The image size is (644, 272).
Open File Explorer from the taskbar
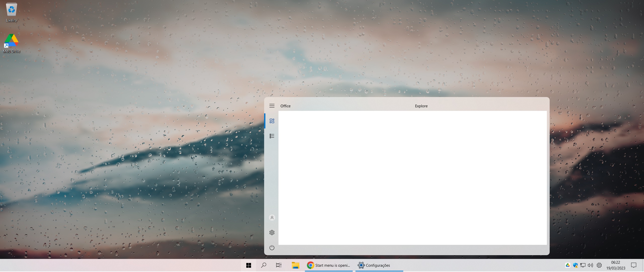295,265
